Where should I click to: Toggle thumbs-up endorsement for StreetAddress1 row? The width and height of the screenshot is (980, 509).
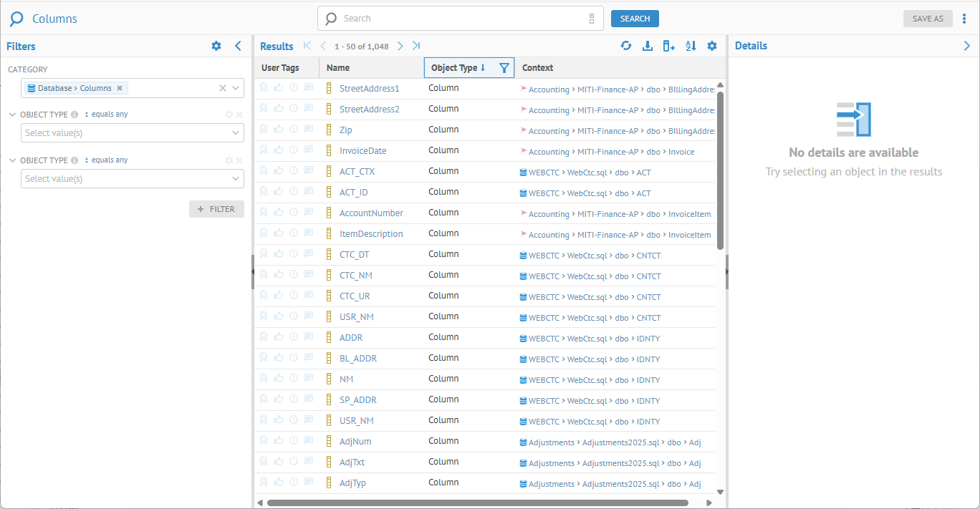tap(279, 87)
